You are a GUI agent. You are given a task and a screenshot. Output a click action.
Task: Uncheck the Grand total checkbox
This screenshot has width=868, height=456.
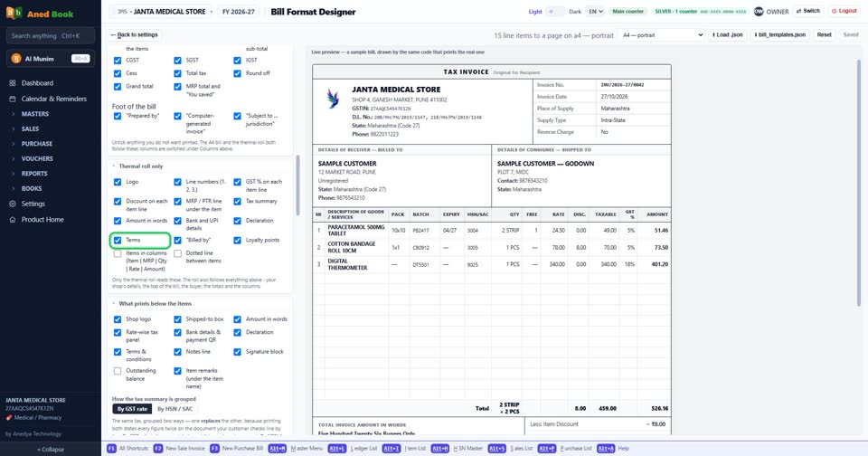coord(118,87)
